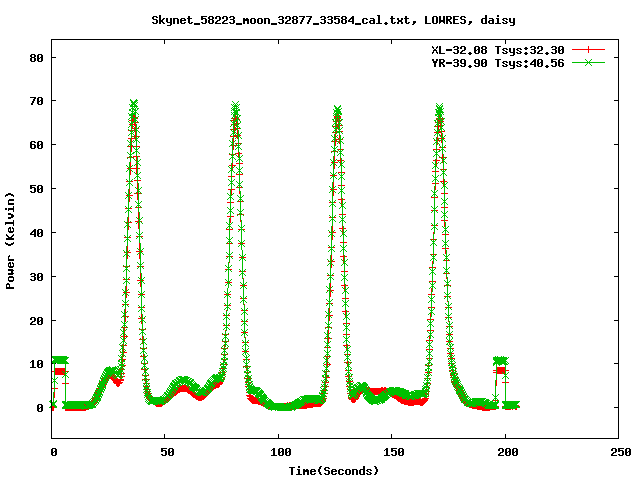Click the calibration pulse near 197 seconds
Viewport: 640px width, 480px height.
click(x=500, y=365)
